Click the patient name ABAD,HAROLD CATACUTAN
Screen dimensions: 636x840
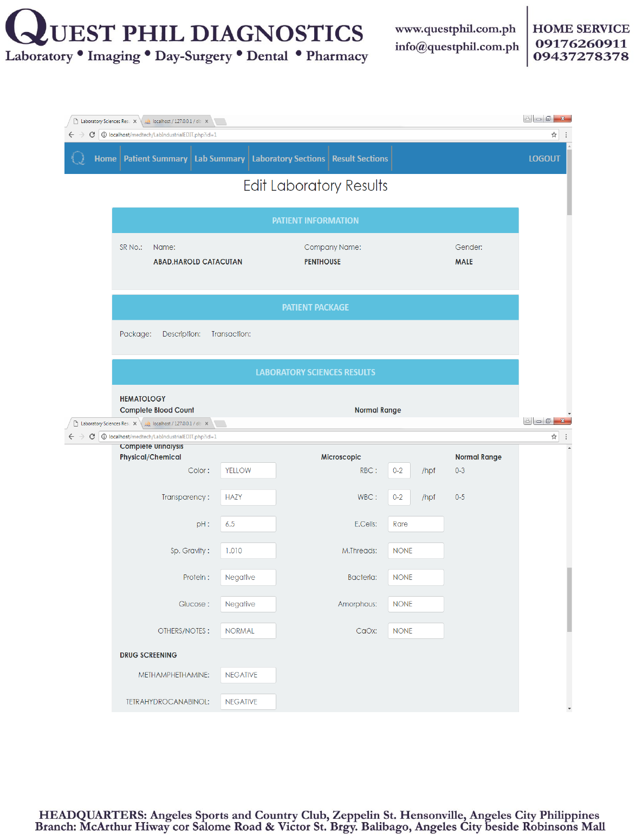[198, 262]
